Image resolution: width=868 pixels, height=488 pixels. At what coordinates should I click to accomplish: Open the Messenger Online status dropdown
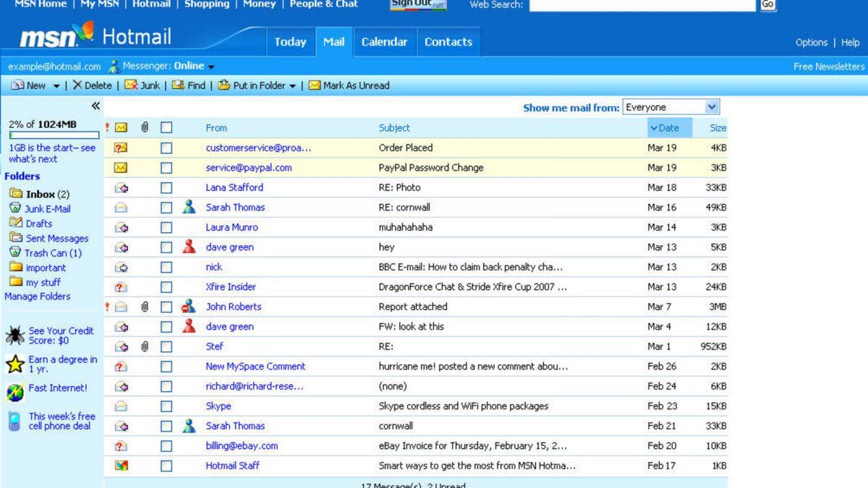coord(211,67)
